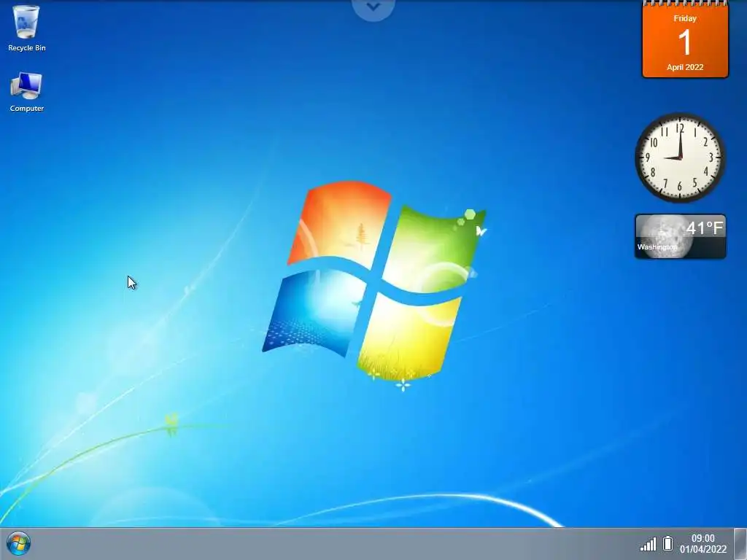Check the battery tray icon
747x560 pixels.
(668, 543)
